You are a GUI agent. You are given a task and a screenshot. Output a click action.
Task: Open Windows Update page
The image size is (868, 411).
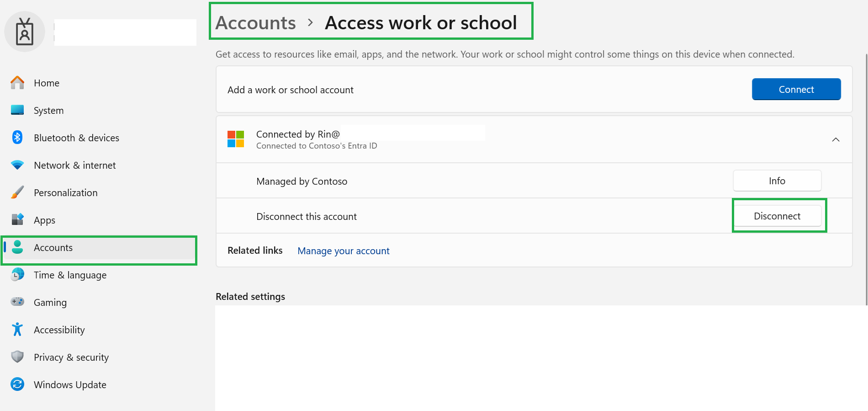coord(100,384)
